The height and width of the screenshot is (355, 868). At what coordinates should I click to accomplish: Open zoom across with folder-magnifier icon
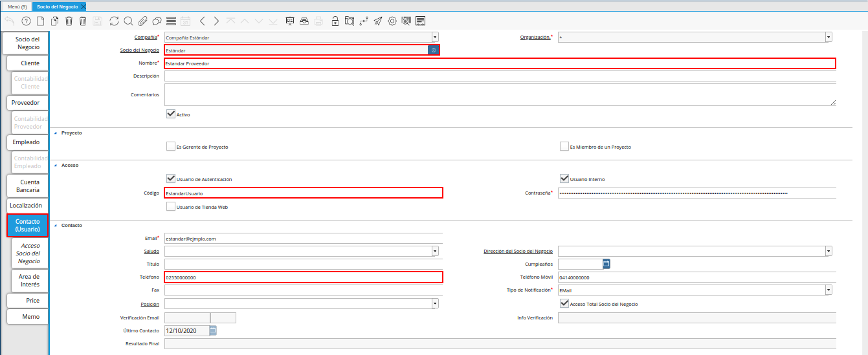[349, 21]
